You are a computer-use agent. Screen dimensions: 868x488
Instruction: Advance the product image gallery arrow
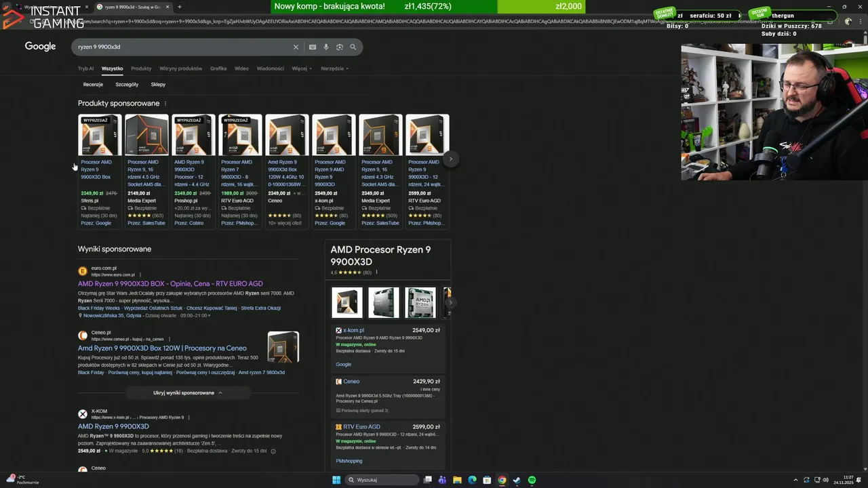click(x=450, y=302)
